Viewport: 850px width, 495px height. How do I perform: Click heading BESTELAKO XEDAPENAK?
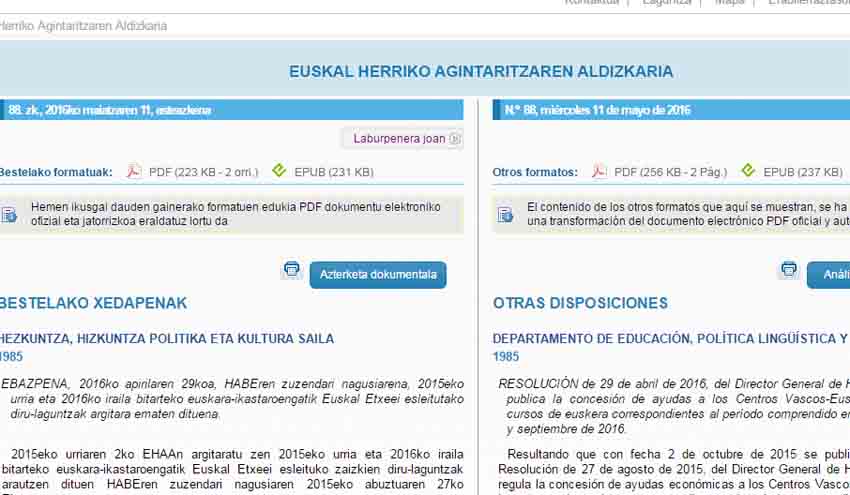93,303
